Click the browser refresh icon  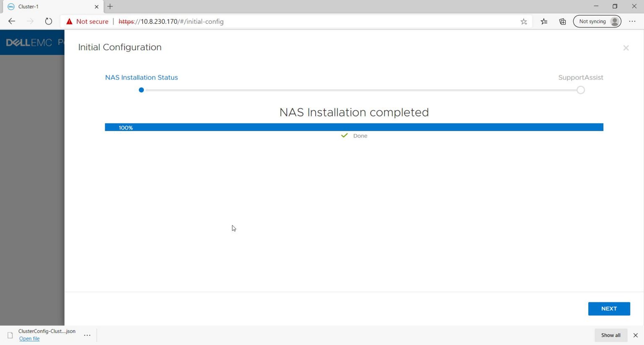pyautogui.click(x=48, y=21)
